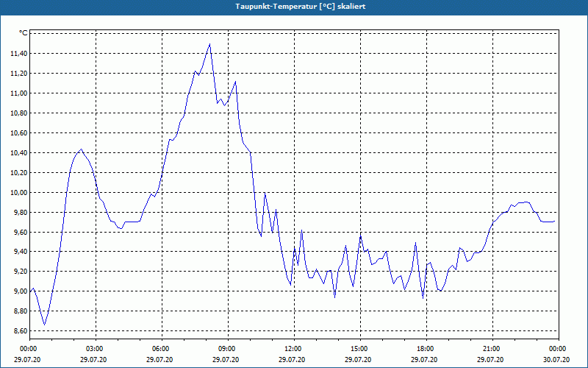
Task: Select the 03:00 time label
Action: (x=95, y=349)
